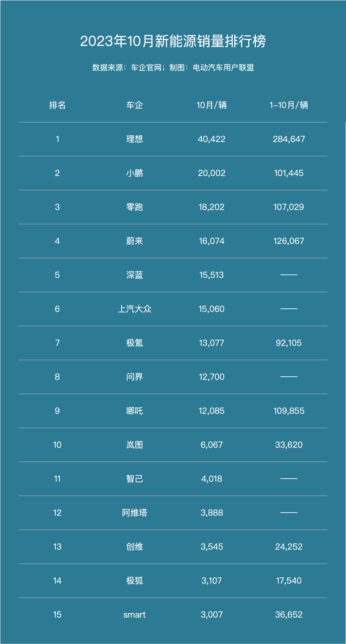Select the brand name 上汽大众

coord(135,309)
